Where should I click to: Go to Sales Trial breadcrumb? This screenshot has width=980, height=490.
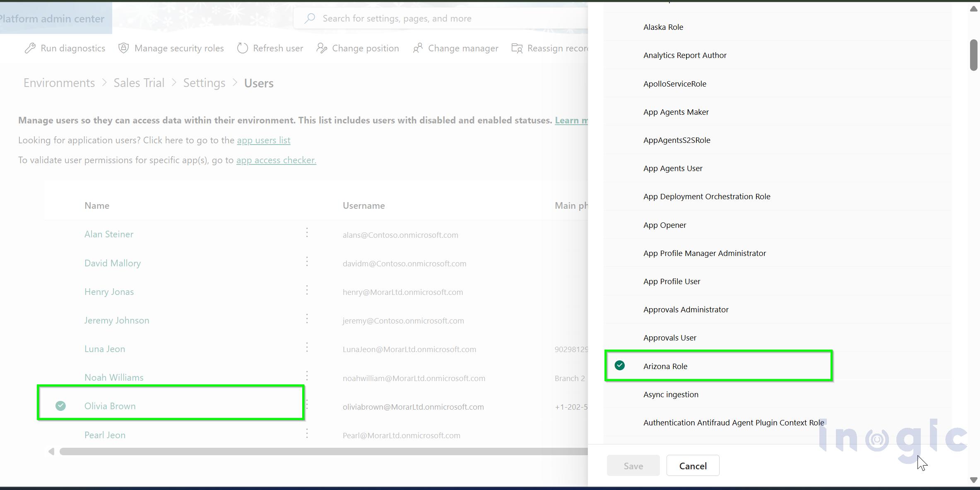(x=139, y=83)
